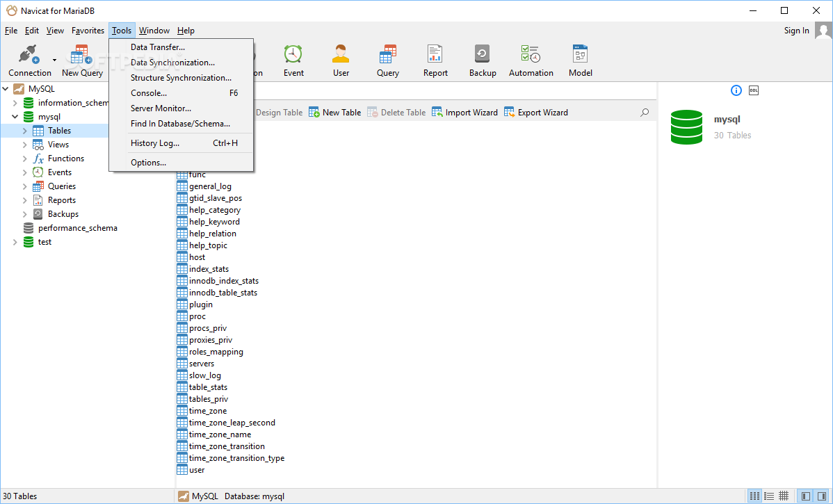The image size is (833, 504).
Task: Select Server Monitor menu entry
Action: 181,108
